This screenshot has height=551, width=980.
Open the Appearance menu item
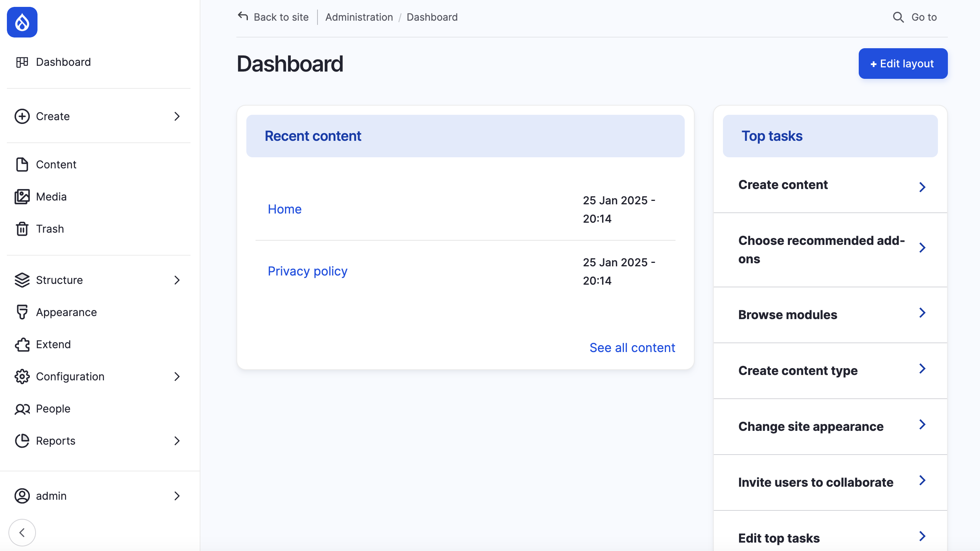click(x=99, y=312)
